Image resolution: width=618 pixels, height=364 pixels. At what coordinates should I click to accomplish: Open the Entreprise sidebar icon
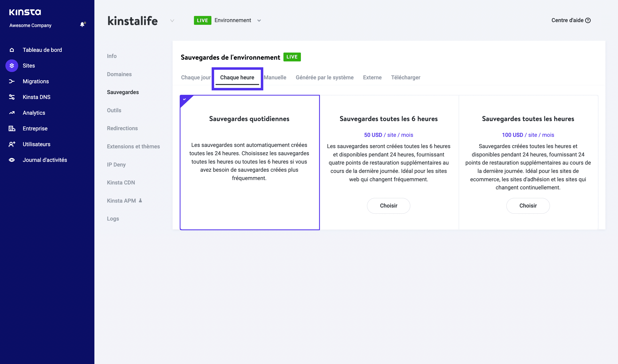(x=12, y=128)
